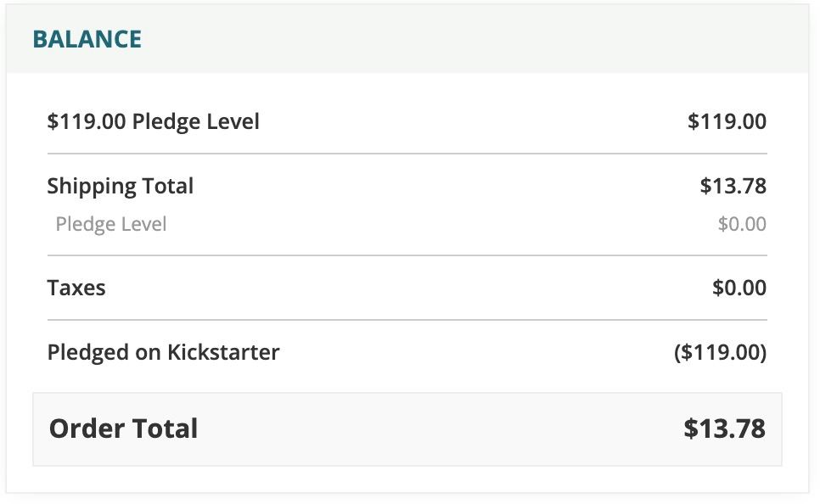Select the grey Pledge Level shipping sub-item

111,224
